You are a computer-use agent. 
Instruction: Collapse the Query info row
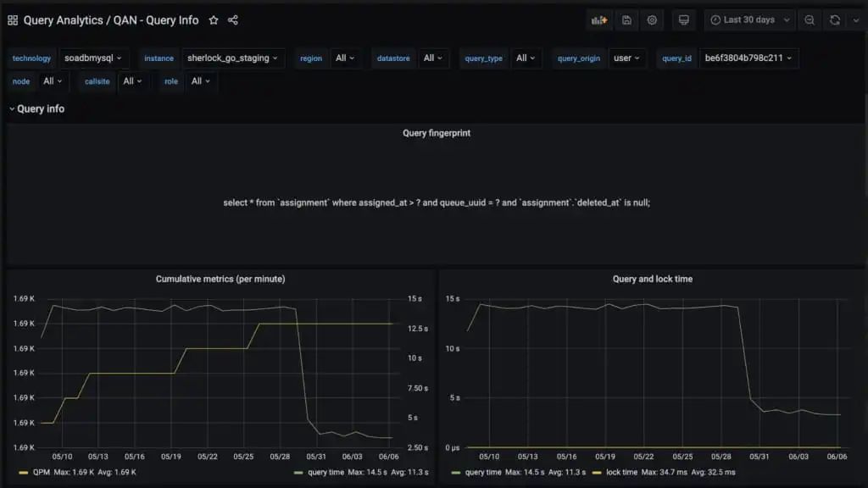click(36, 109)
